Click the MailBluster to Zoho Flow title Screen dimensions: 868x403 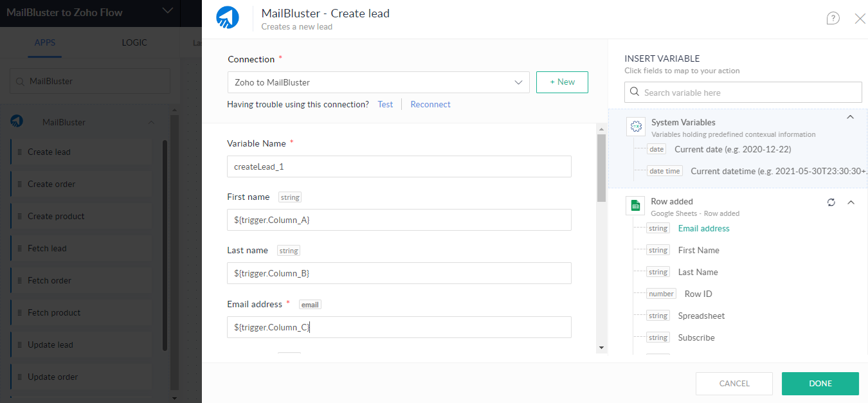[64, 12]
